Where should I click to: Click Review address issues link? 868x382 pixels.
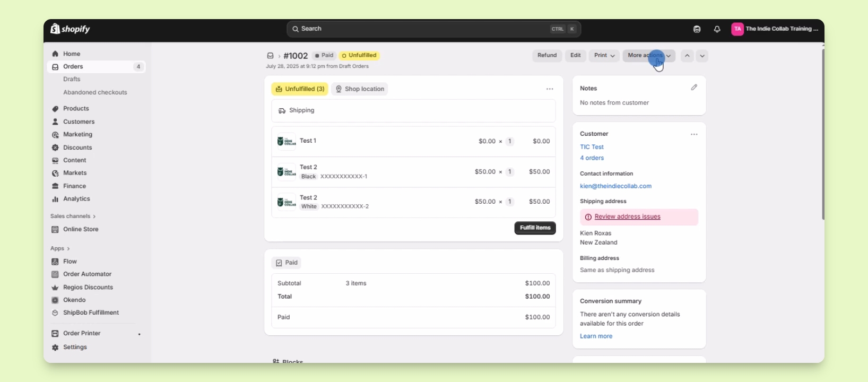tap(628, 217)
